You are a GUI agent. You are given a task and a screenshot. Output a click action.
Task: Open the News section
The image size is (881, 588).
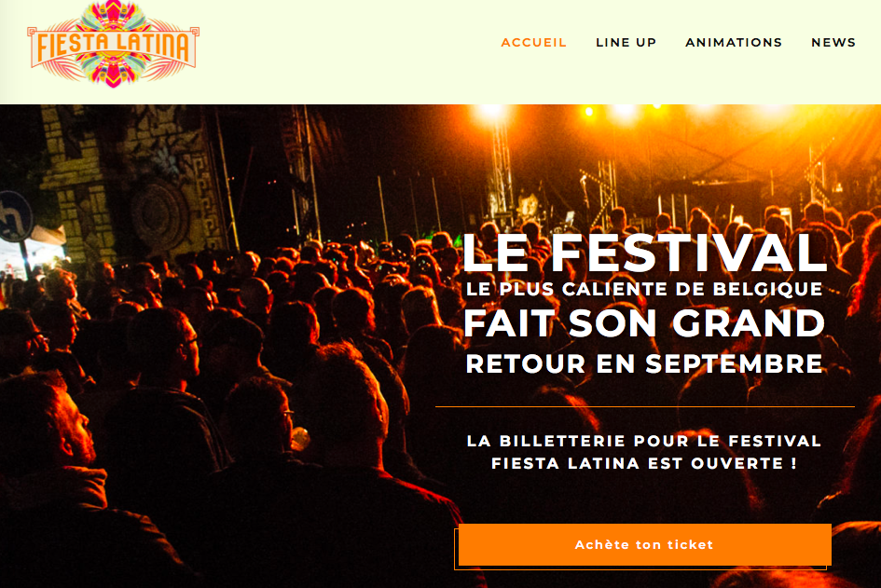tap(833, 43)
